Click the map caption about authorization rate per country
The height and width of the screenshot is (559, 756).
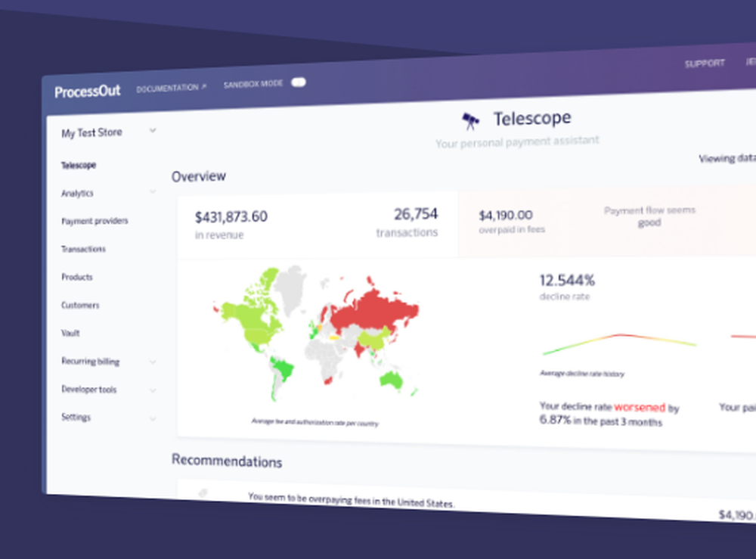314,423
